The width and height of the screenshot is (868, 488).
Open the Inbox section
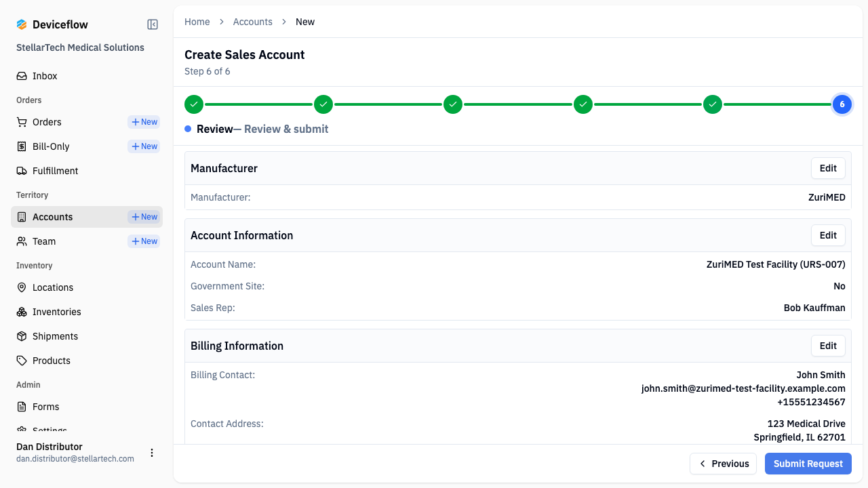(23, 75)
